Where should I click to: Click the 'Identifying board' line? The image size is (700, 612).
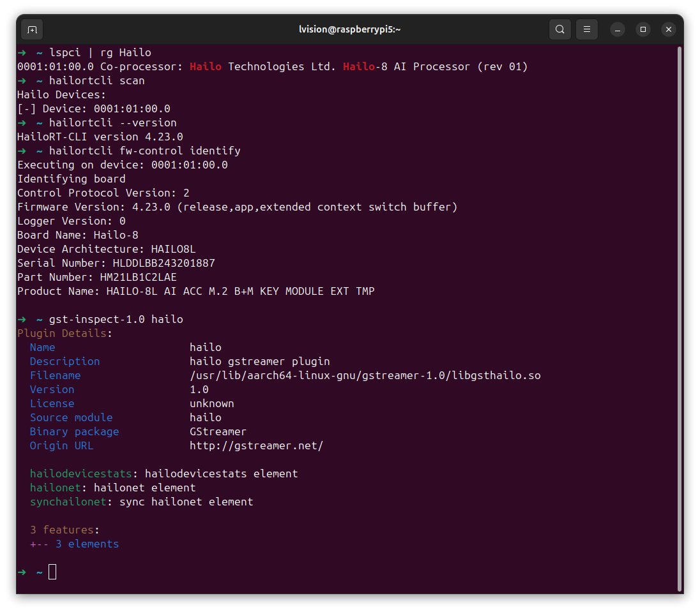[72, 179]
